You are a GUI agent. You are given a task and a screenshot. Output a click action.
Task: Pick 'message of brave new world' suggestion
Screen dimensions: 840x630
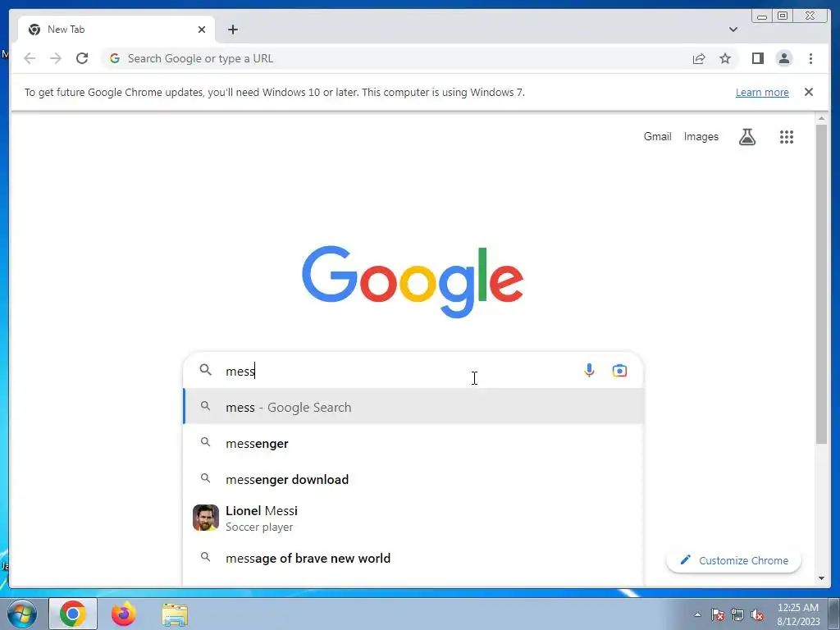click(413, 558)
